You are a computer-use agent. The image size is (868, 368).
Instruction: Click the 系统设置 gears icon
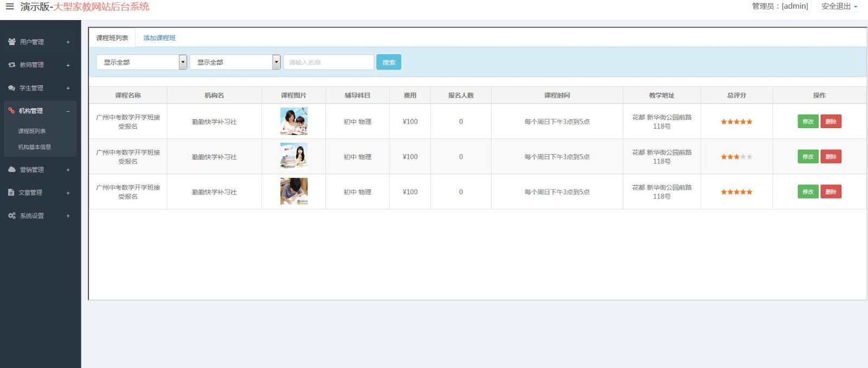point(11,215)
